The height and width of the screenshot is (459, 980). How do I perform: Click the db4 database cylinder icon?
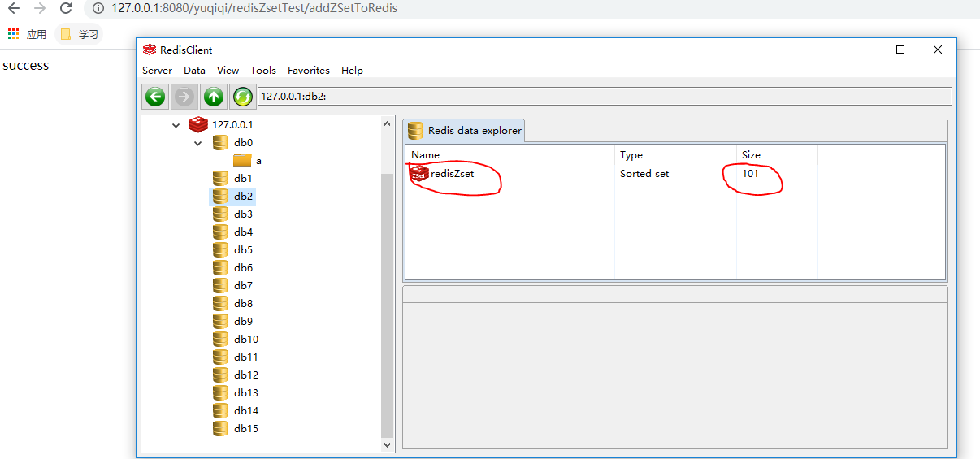(x=220, y=232)
